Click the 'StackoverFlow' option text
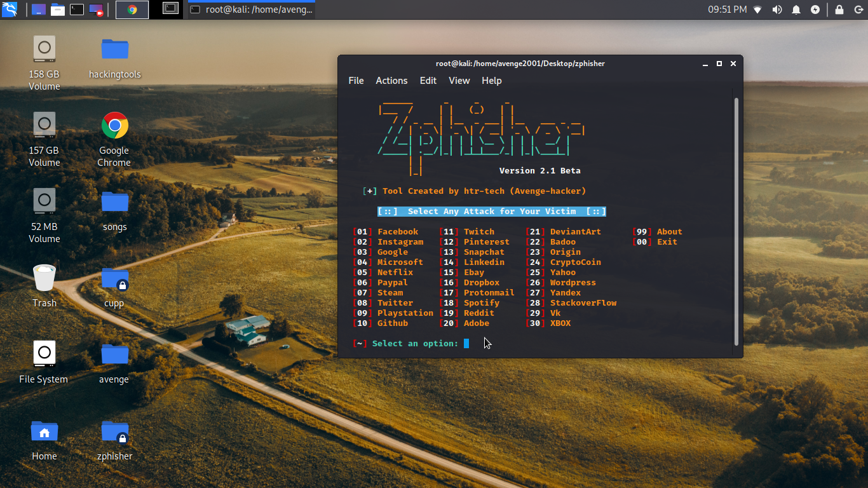 583,303
